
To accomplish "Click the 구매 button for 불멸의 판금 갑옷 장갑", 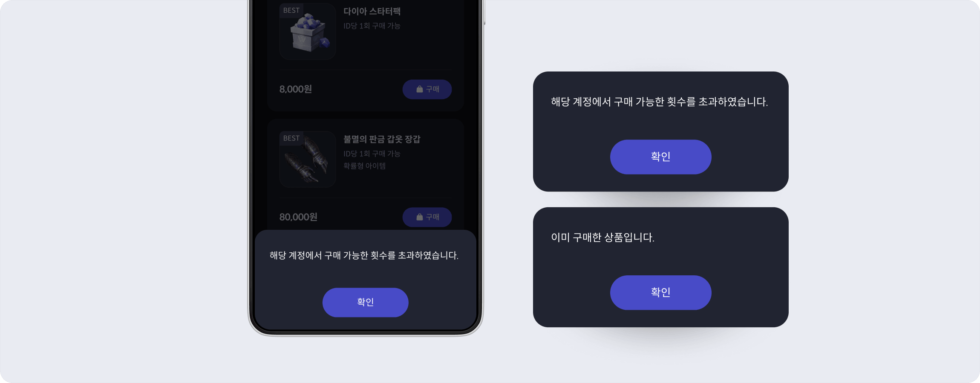I will [x=427, y=217].
